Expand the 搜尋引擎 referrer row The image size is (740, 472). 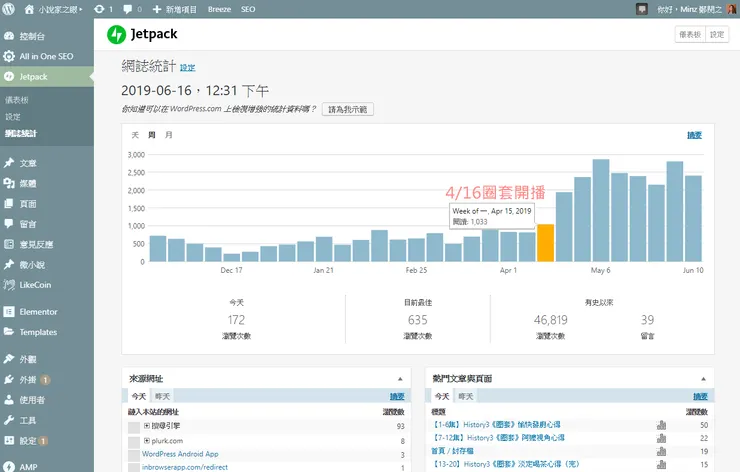pos(147,426)
